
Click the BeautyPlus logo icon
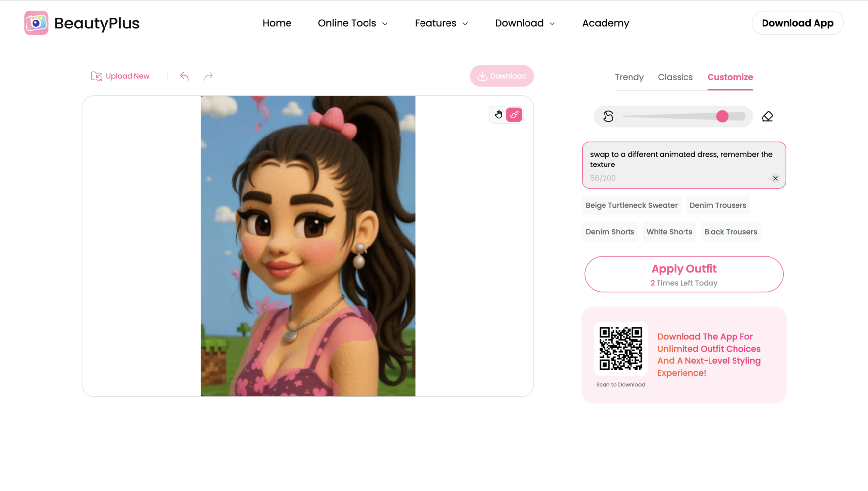pos(36,23)
